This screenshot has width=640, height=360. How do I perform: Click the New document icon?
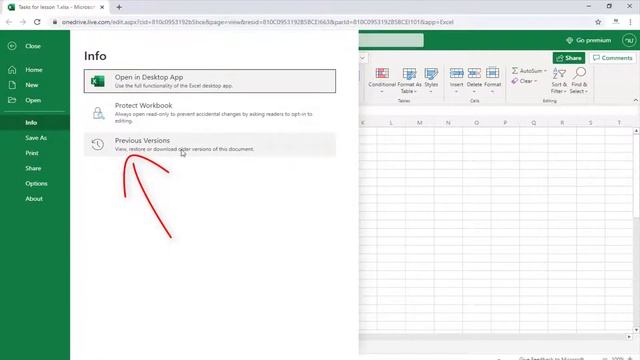(x=12, y=85)
